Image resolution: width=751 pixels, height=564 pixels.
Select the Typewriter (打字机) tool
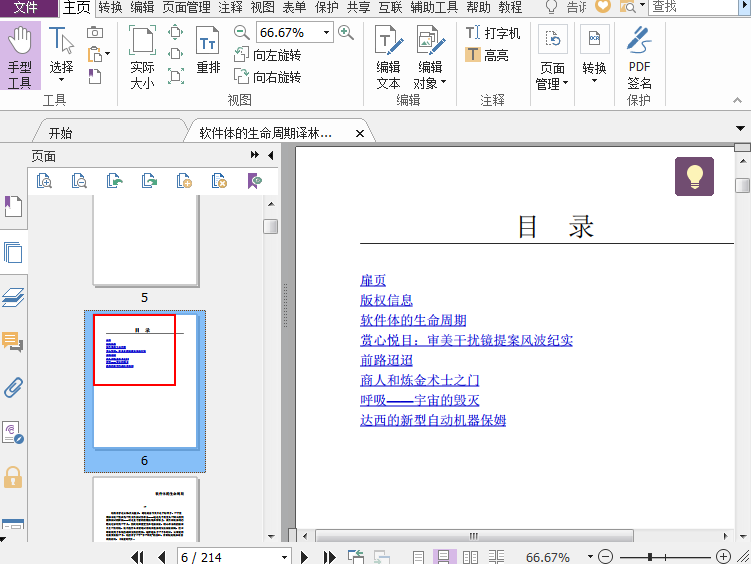[x=492, y=33]
